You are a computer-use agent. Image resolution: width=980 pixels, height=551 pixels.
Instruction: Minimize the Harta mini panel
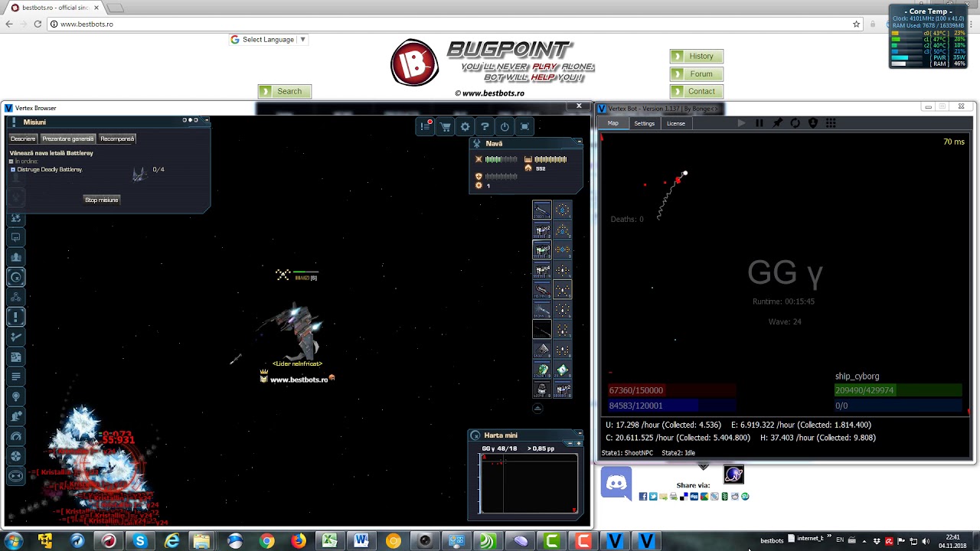point(580,434)
